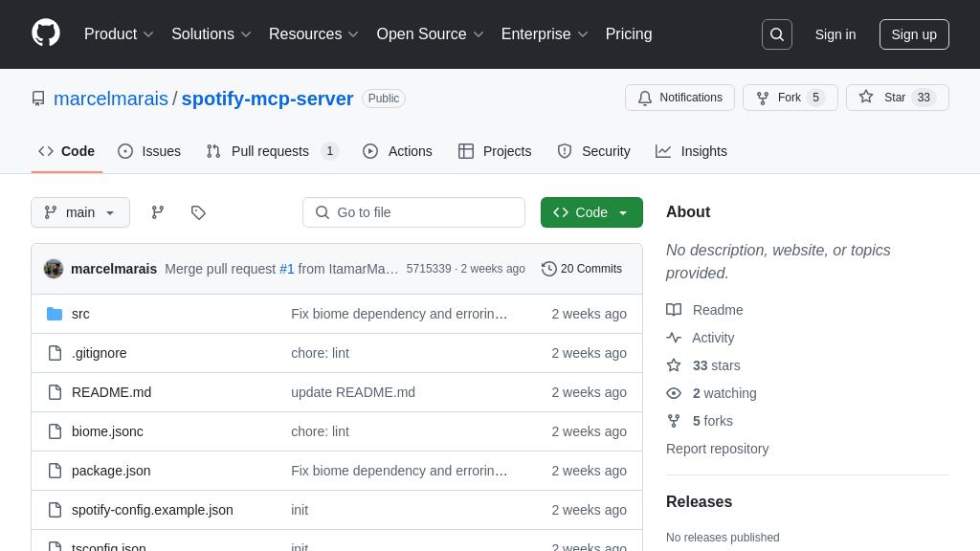Expand the Product menu
980x551 pixels.
point(119,34)
